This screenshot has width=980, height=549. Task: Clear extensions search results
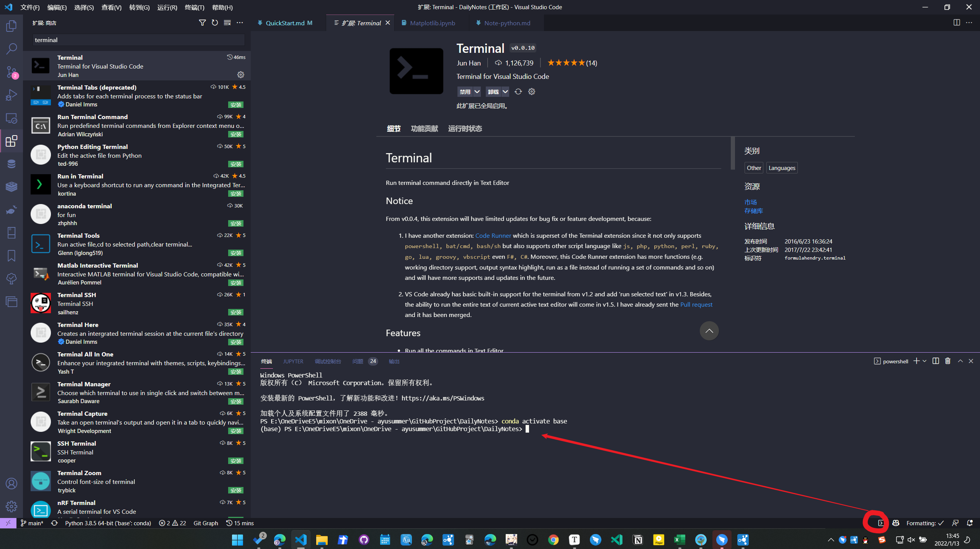click(x=227, y=23)
